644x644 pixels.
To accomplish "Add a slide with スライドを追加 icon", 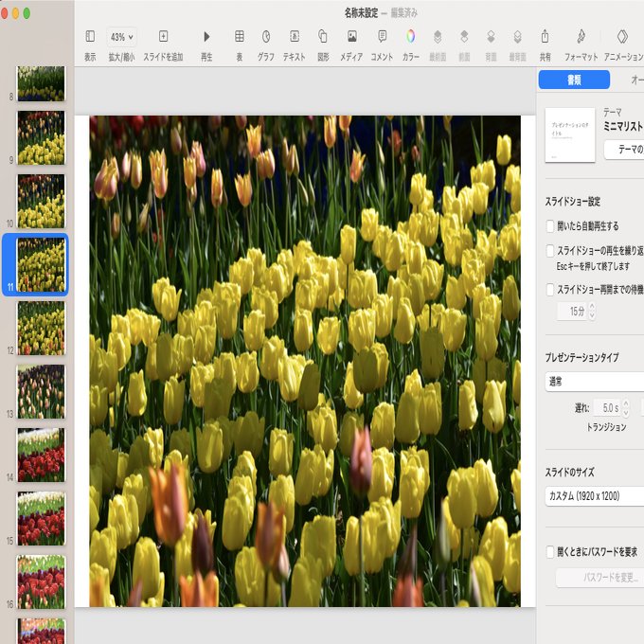I will (163, 37).
